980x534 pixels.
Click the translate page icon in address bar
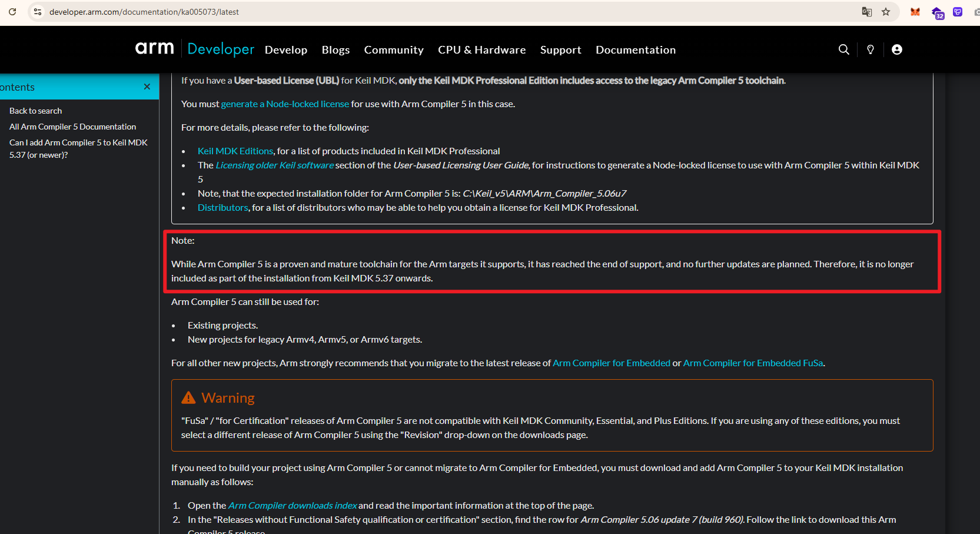(x=866, y=12)
